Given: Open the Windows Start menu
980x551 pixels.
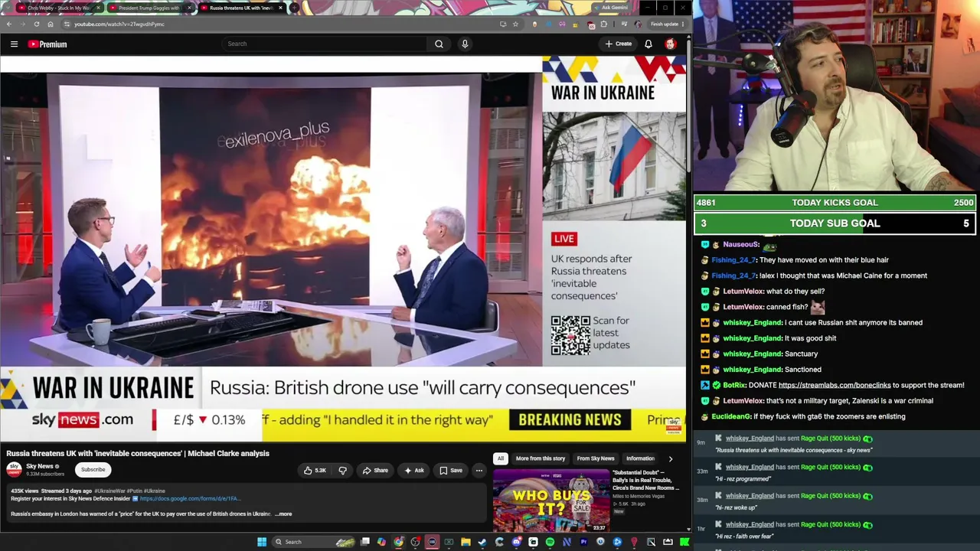Looking at the screenshot, I should point(262,542).
